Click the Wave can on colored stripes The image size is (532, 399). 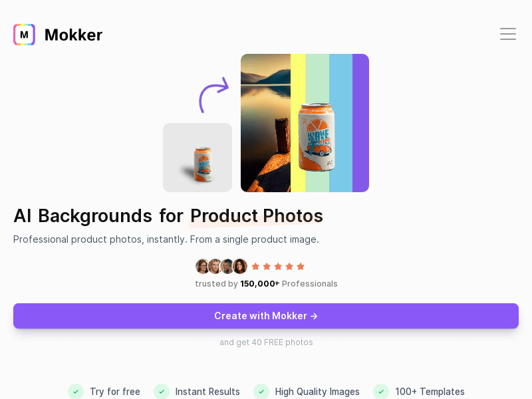click(317, 137)
